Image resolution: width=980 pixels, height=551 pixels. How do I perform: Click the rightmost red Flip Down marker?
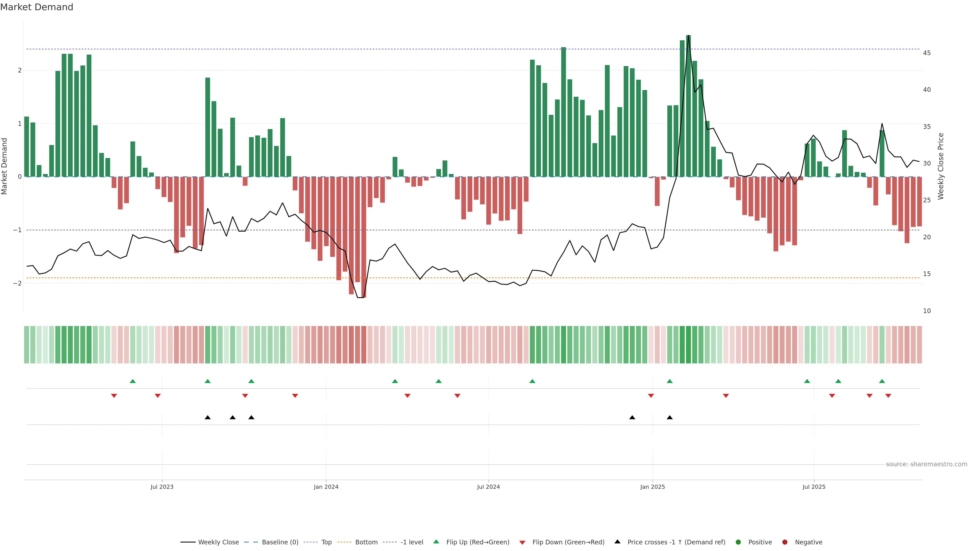coord(888,396)
